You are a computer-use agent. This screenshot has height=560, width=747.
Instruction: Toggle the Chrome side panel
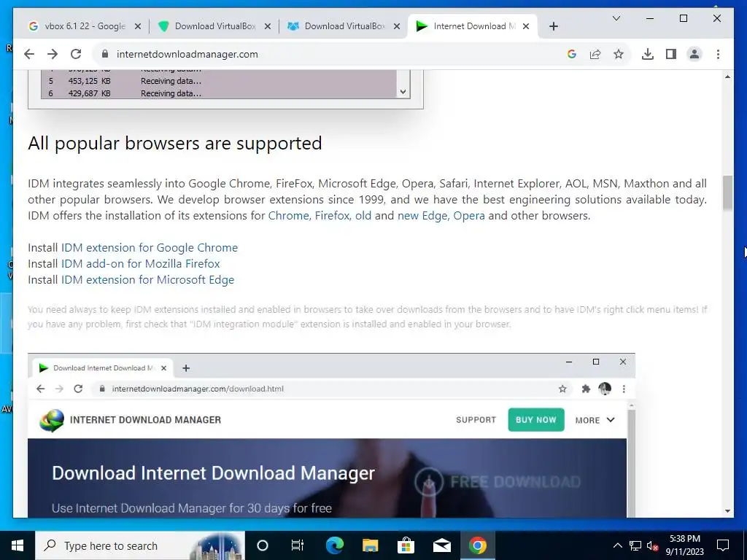(671, 54)
